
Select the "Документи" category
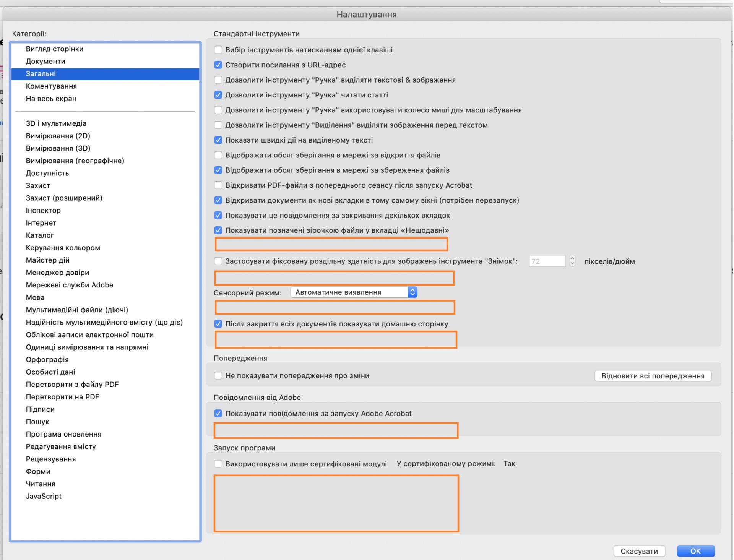(45, 61)
